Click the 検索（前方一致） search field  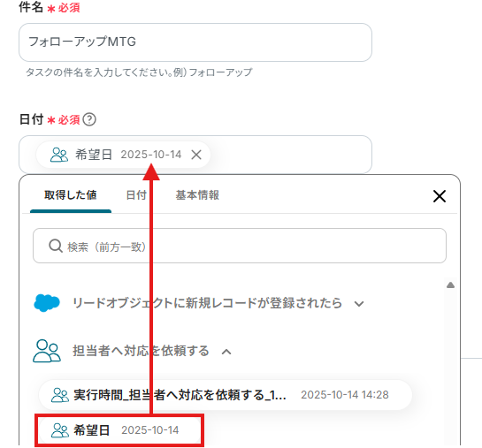click(240, 246)
